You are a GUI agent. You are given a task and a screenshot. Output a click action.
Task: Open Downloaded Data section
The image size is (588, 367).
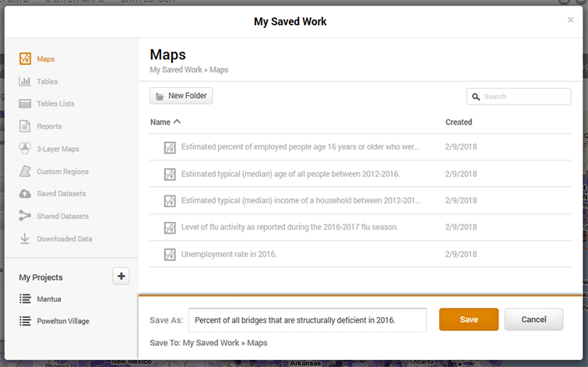click(x=64, y=238)
